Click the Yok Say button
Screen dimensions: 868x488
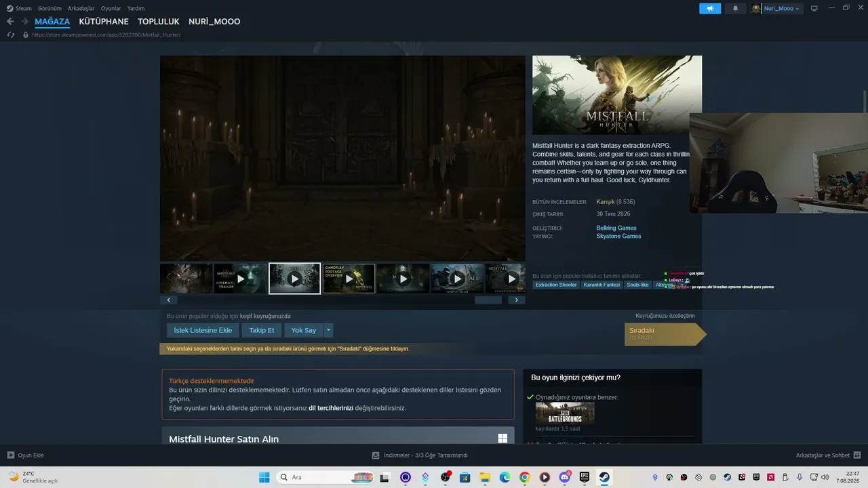point(304,330)
